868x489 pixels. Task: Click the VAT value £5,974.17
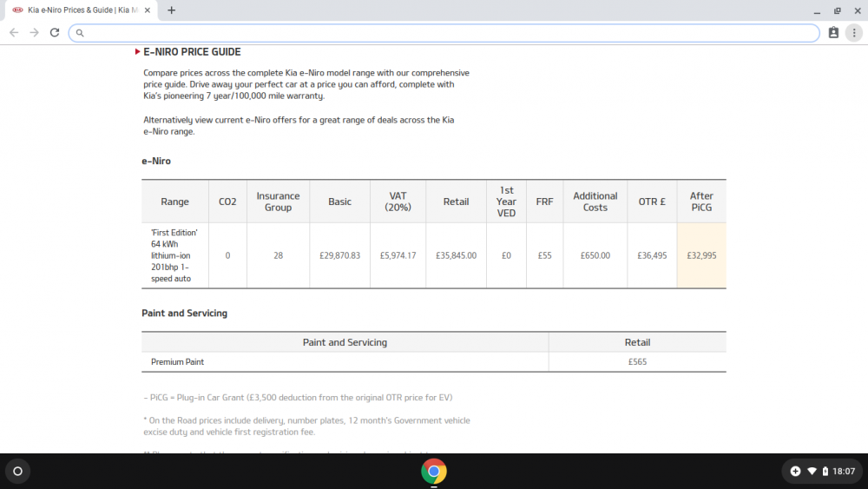click(x=398, y=255)
